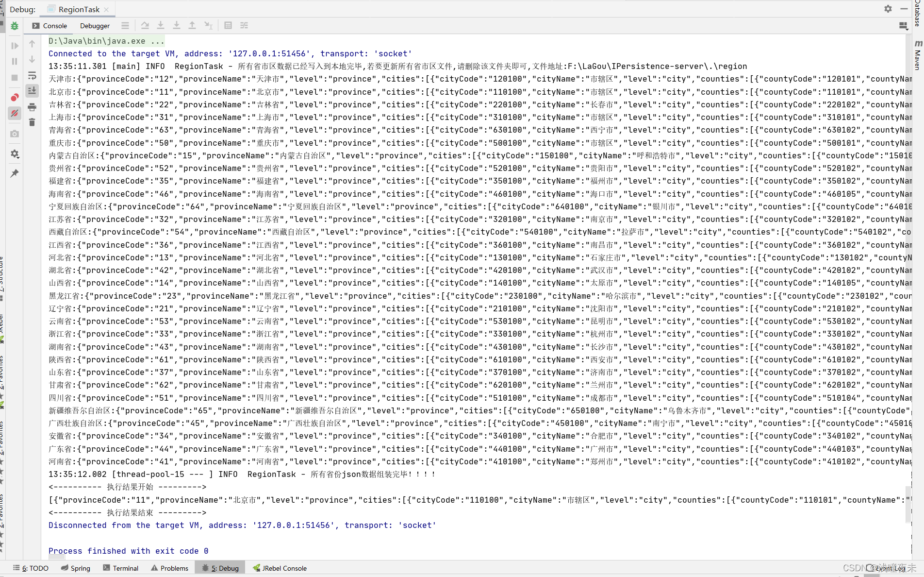Toggle Soft-Wrap in the console
The image size is (924, 577).
pos(32,75)
